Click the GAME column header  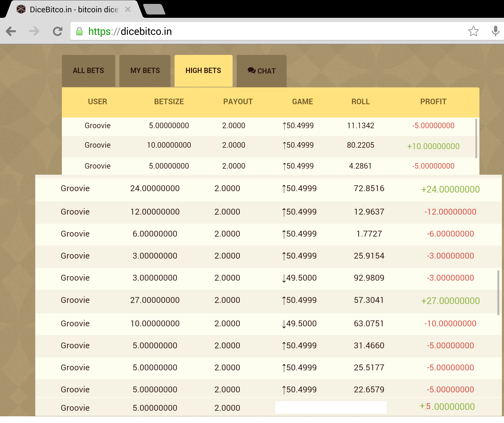point(303,102)
